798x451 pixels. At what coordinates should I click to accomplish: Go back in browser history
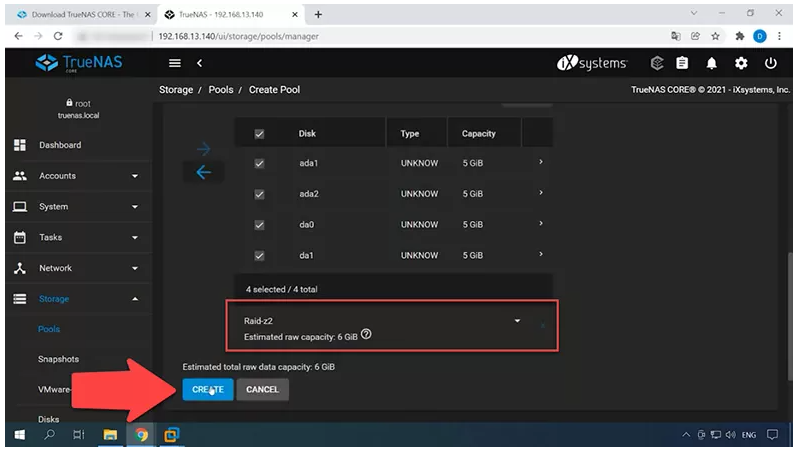pyautogui.click(x=18, y=36)
